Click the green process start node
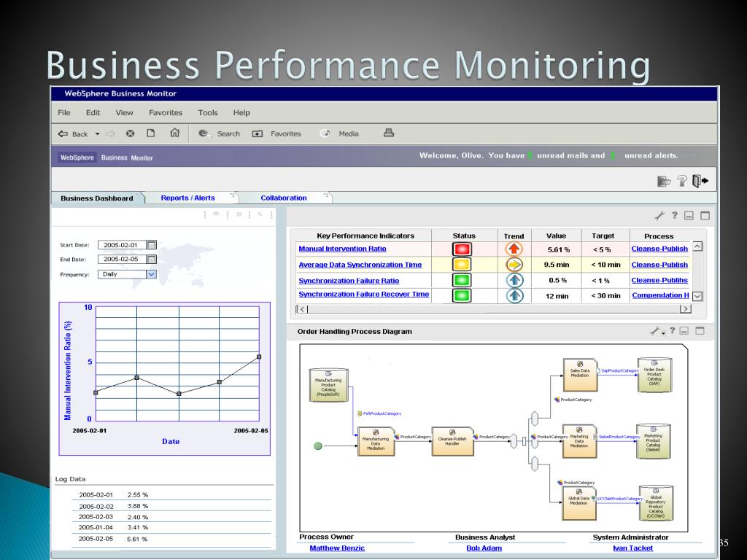This screenshot has height=560, width=747. [318, 446]
